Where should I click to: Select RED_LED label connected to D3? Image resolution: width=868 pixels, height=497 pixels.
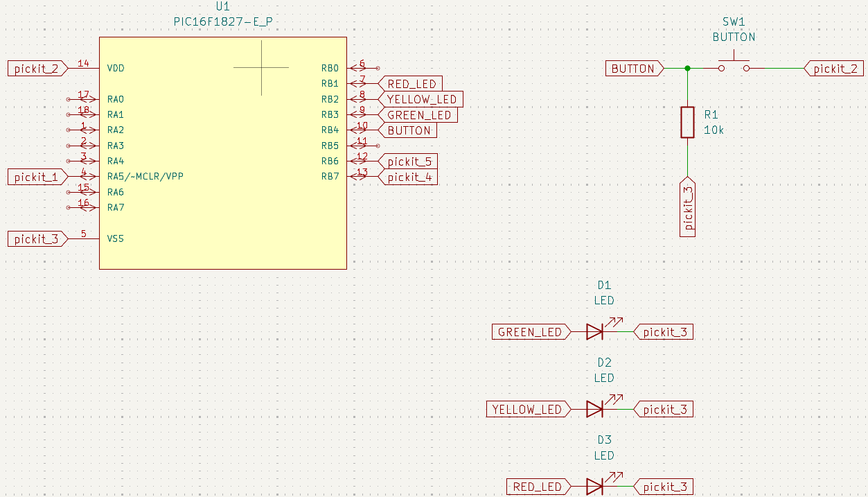[x=538, y=487]
